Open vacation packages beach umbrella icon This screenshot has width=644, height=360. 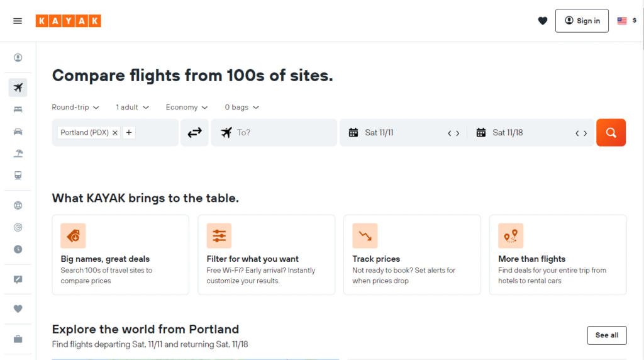pyautogui.click(x=18, y=154)
